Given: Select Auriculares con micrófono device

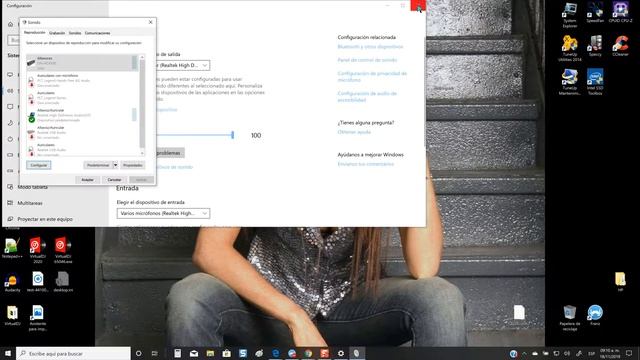Looking at the screenshot, I should pyautogui.click(x=82, y=80).
